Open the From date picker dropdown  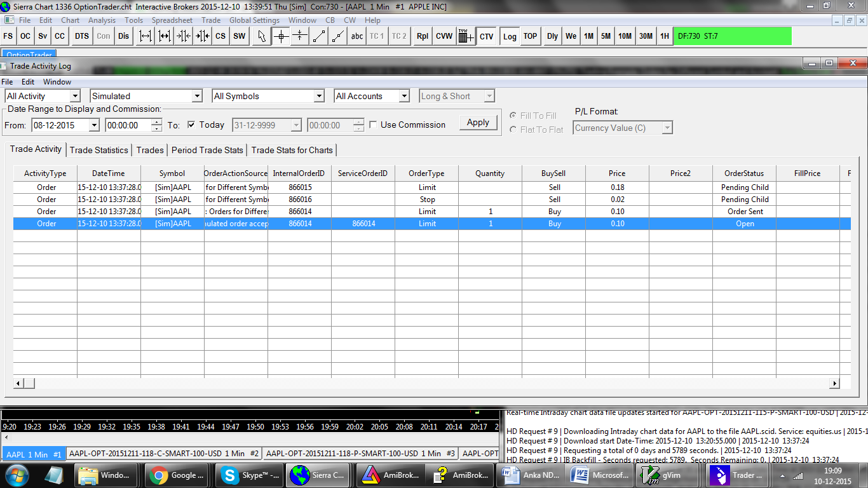(x=94, y=125)
